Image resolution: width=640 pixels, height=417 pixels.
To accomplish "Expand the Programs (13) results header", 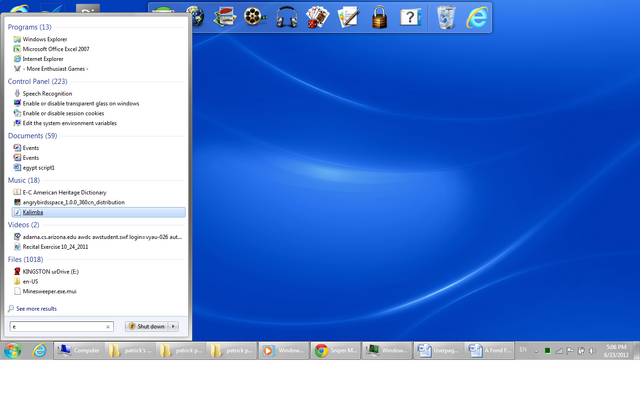I will click(29, 27).
